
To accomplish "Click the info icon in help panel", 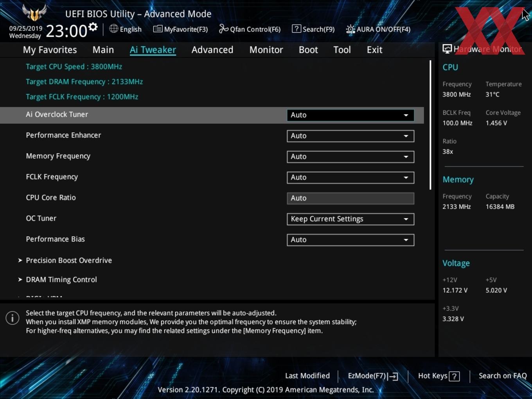I will 13,318.
